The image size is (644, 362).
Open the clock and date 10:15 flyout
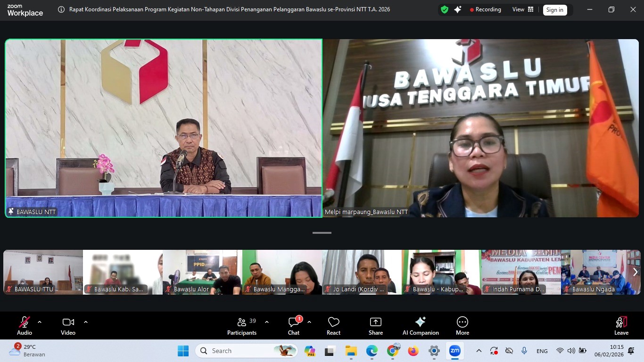609,351
